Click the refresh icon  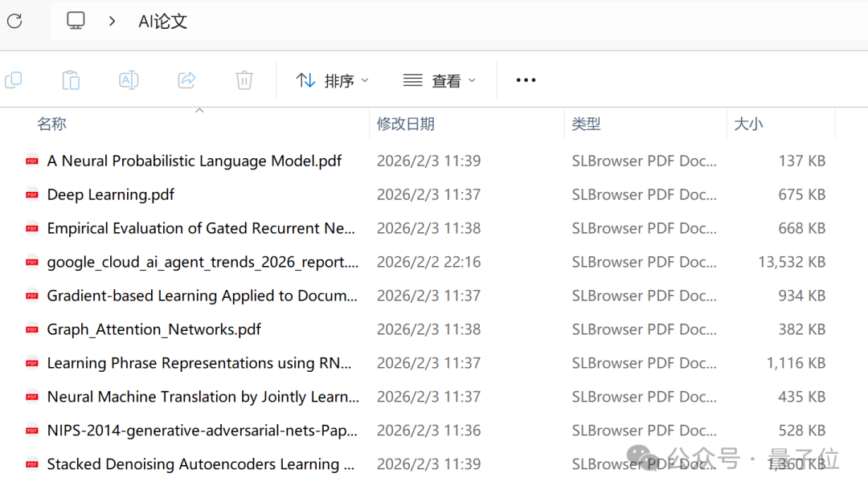pyautogui.click(x=15, y=21)
